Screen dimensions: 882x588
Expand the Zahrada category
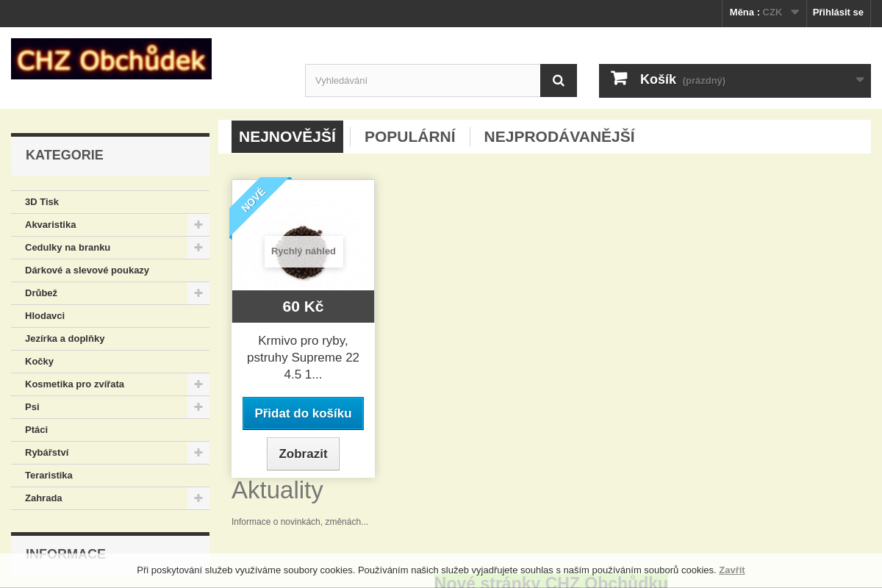tap(198, 498)
